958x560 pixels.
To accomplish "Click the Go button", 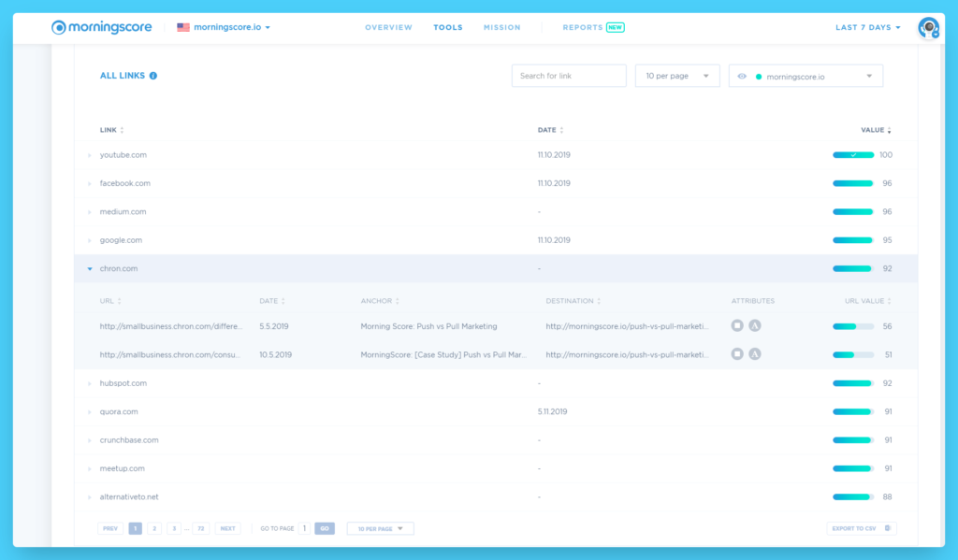I will coord(325,528).
